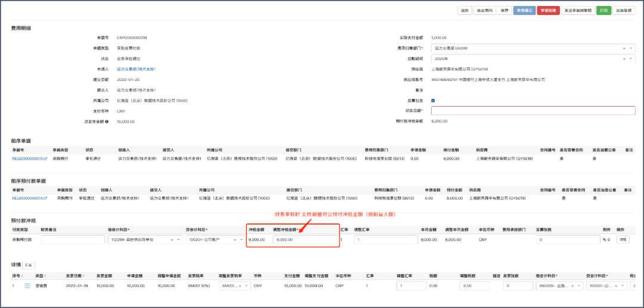Open external link icon beside REQ number in 前序单据
The image size is (644, 308).
(45, 159)
